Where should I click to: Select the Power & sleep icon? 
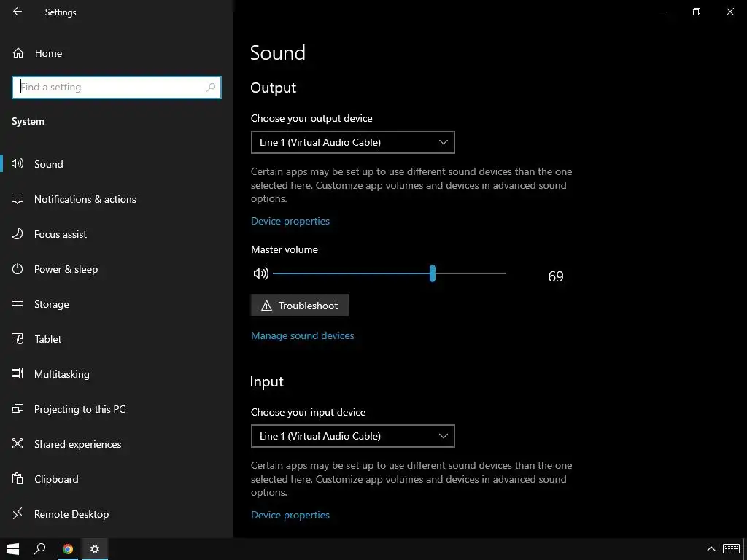point(18,269)
